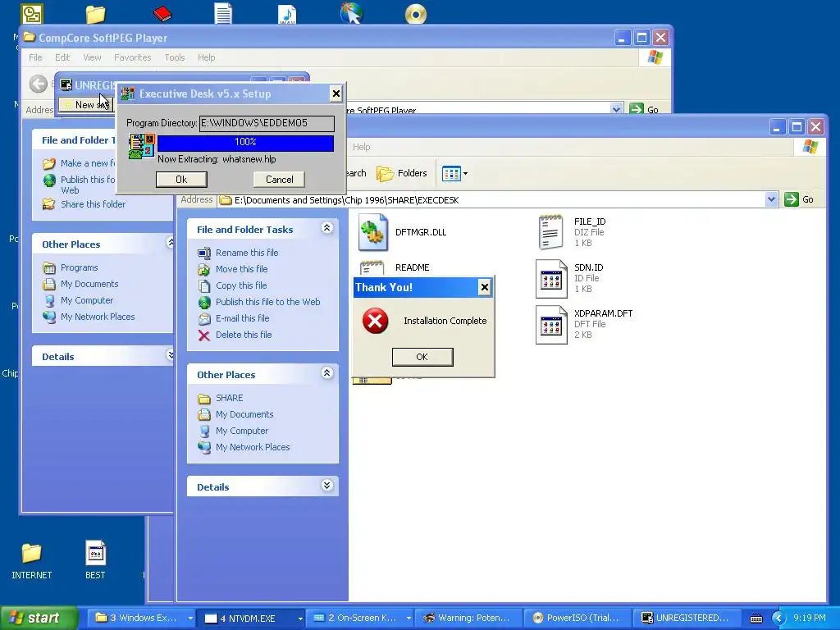Open the DFTMGR.DLL file icon
Image resolution: width=840 pixels, height=630 pixels.
(373, 232)
